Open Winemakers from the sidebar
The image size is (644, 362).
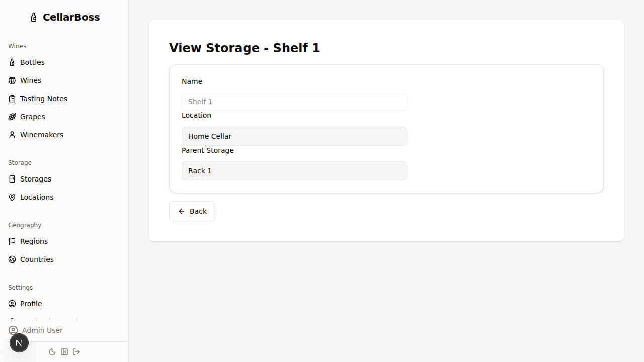tap(41, 134)
